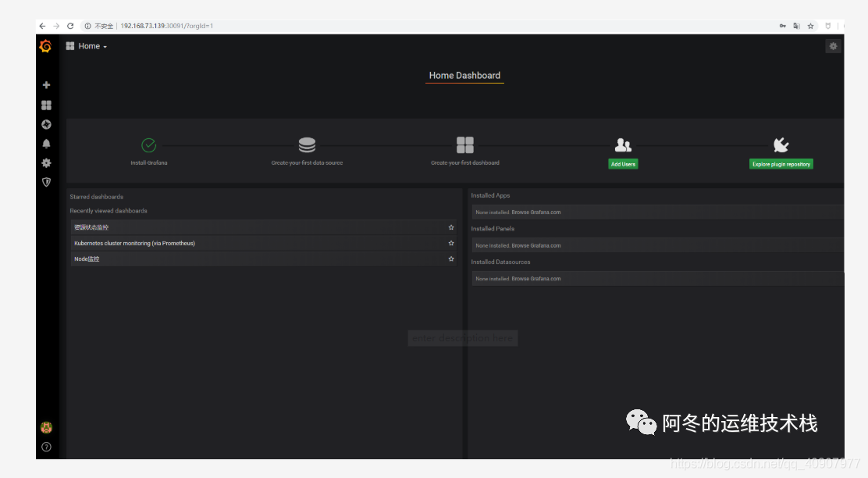Click the Install Grafana checkmark icon
Screen dimensions: 868x478
(149, 145)
